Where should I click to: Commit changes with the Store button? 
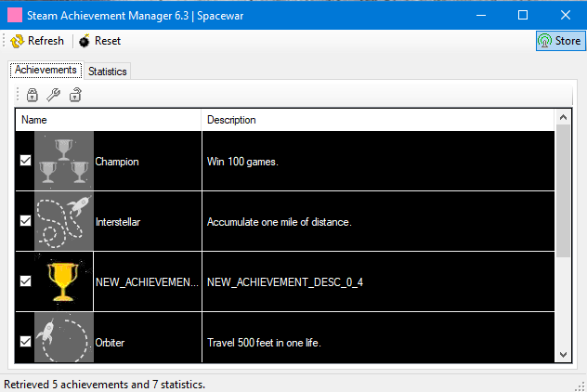click(560, 41)
